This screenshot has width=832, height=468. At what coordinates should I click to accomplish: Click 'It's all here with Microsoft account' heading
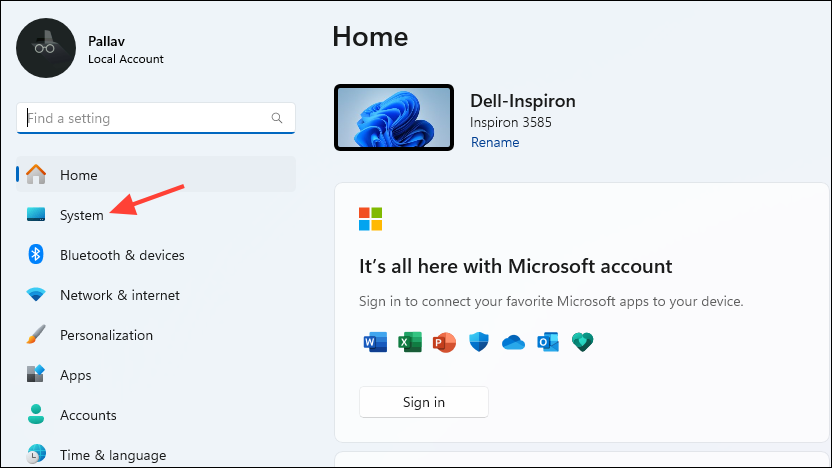[x=515, y=266]
